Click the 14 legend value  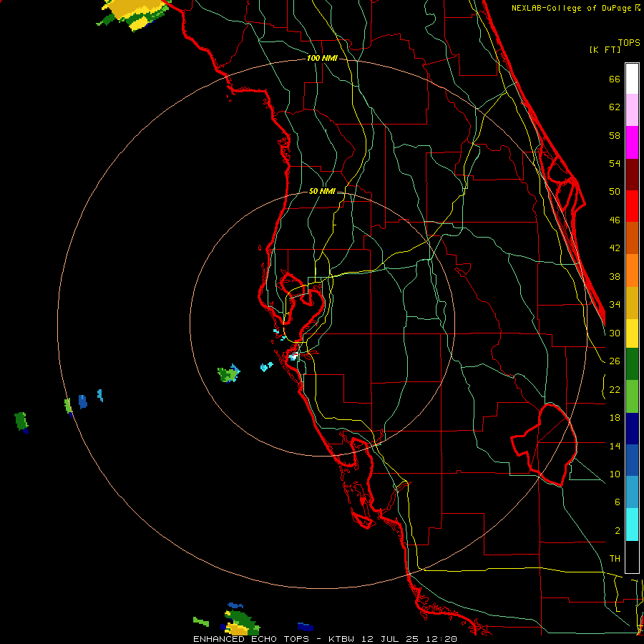click(x=615, y=446)
